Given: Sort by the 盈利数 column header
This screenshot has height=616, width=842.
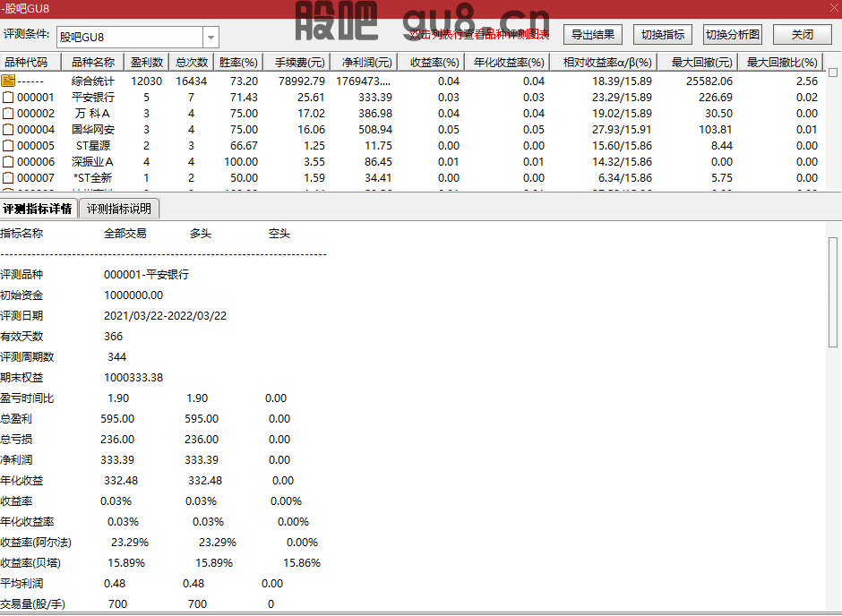Looking at the screenshot, I should coord(147,63).
